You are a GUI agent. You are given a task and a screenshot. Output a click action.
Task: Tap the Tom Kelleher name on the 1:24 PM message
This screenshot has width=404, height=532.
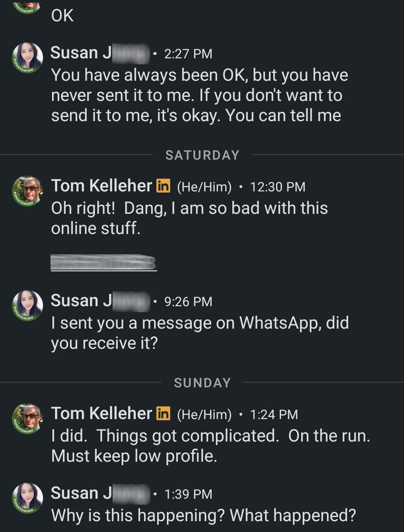(101, 413)
